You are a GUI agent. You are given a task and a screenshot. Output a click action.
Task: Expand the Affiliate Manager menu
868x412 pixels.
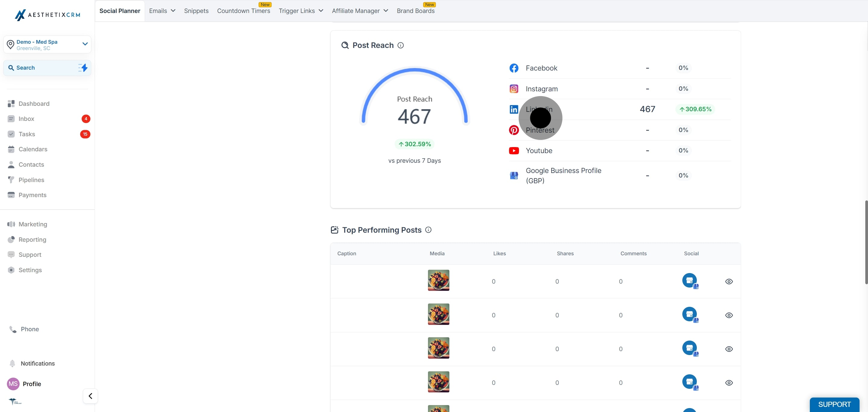click(360, 11)
